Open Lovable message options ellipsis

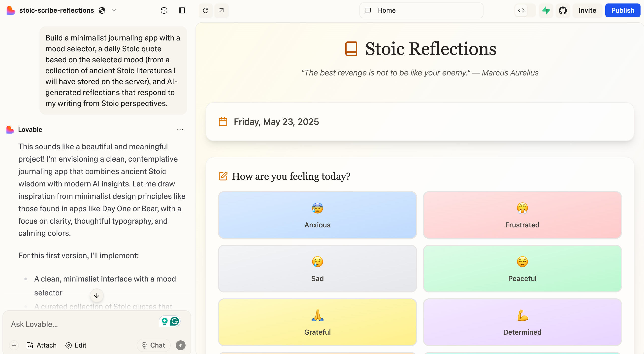[180, 129]
